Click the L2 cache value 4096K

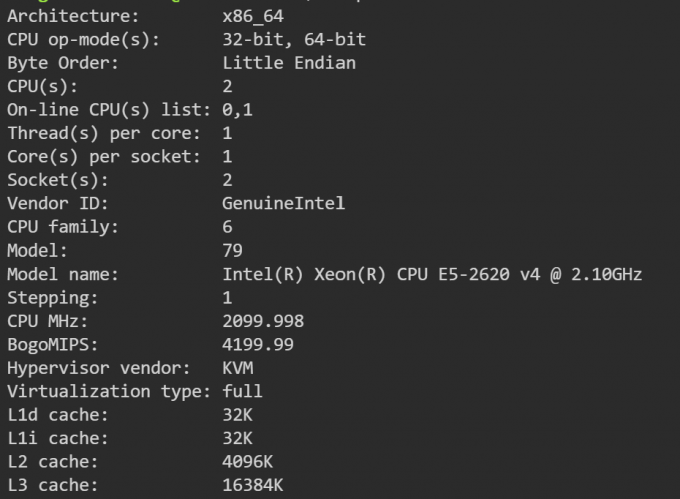tap(248, 462)
